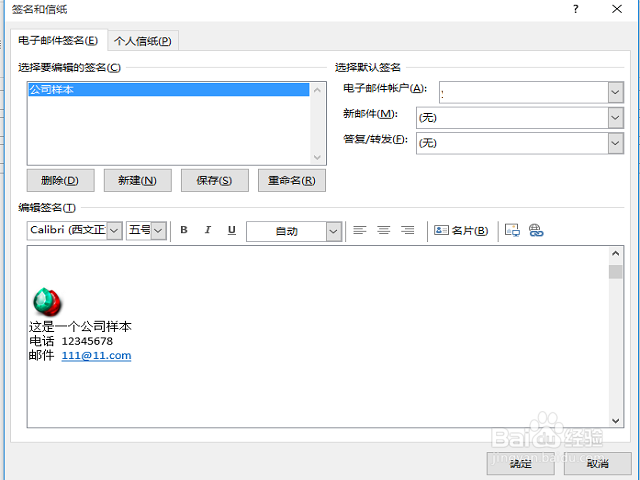Click the gem logo image in signature
Viewport: 640px width, 480px height.
pos(47,302)
